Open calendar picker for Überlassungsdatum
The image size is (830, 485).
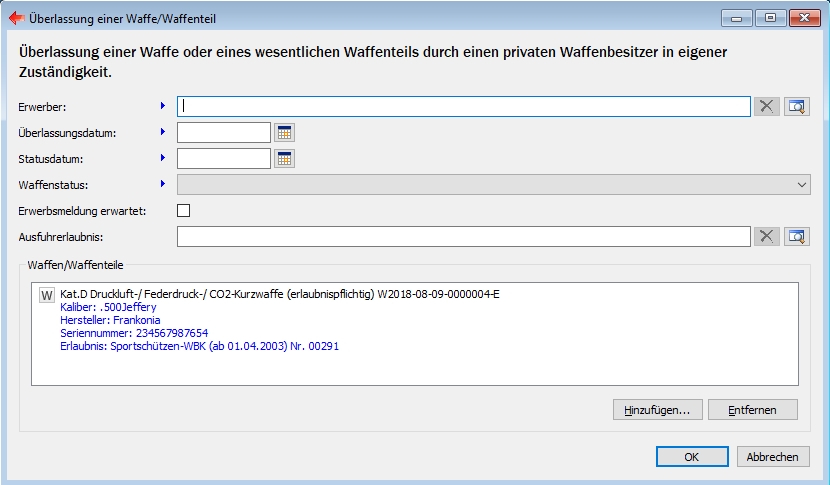[x=284, y=132]
